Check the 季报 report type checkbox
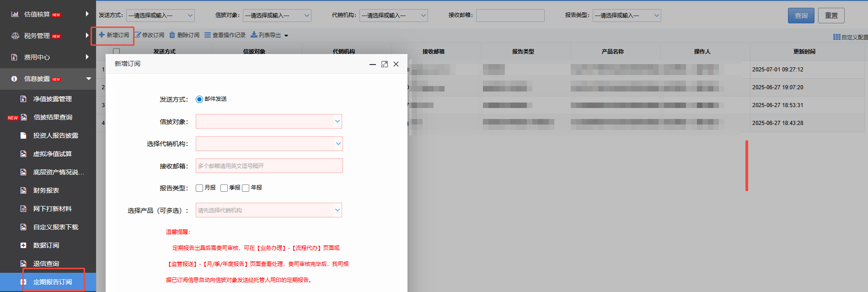This screenshot has width=868, height=292. [x=224, y=188]
